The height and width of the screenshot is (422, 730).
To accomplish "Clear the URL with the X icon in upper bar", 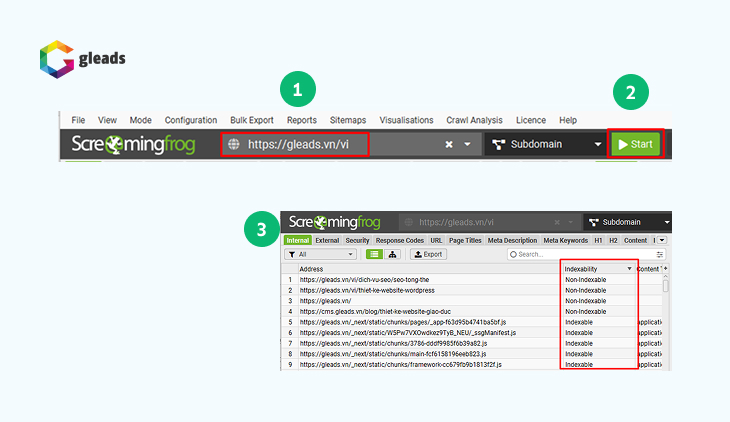I will tap(449, 144).
